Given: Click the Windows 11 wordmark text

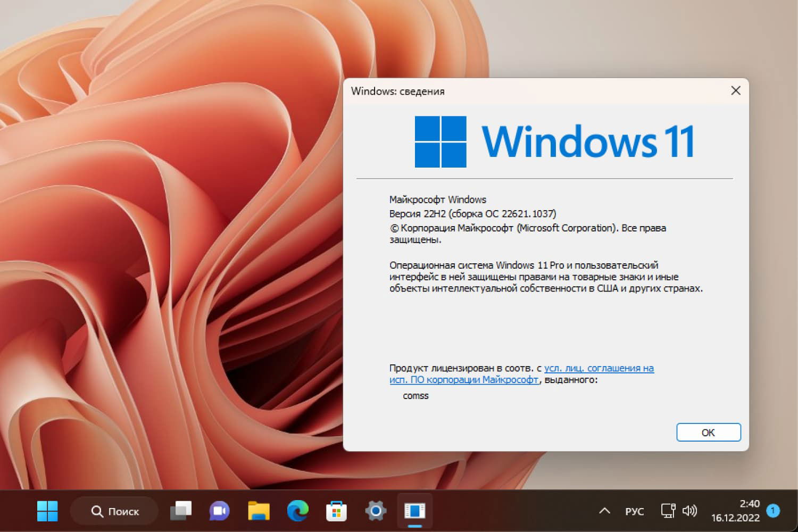Looking at the screenshot, I should [x=588, y=142].
